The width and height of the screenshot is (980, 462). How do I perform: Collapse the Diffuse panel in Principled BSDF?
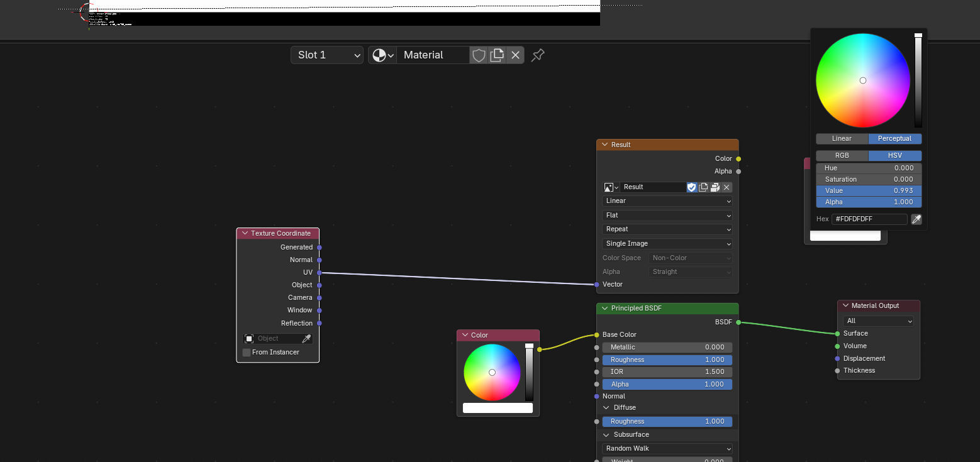[x=606, y=408]
